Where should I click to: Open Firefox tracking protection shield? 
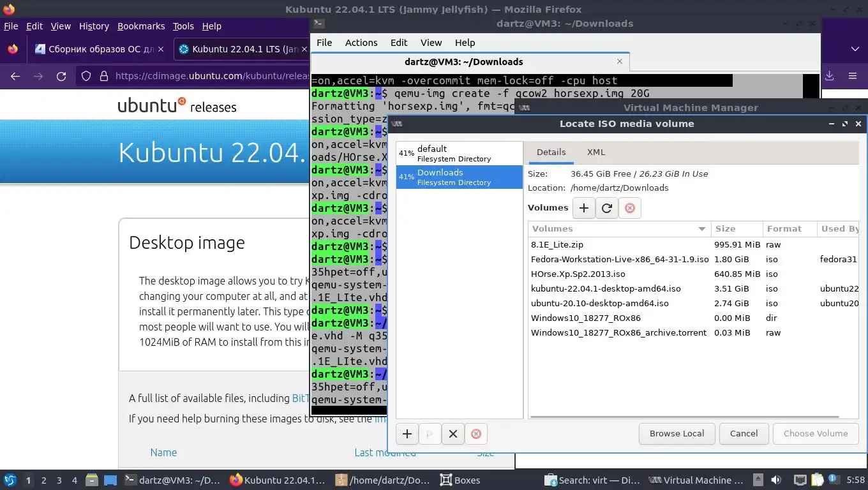point(86,76)
